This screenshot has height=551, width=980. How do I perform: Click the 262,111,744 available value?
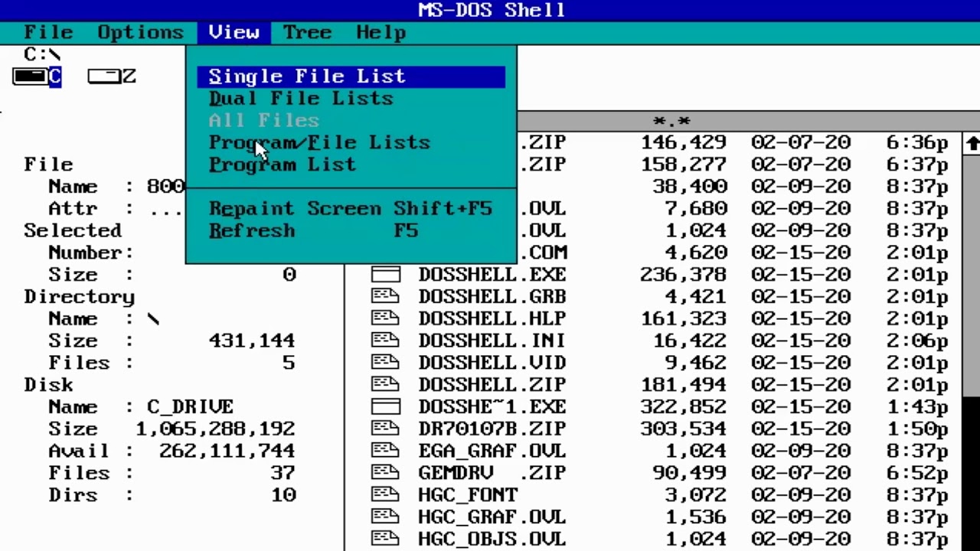227,452
